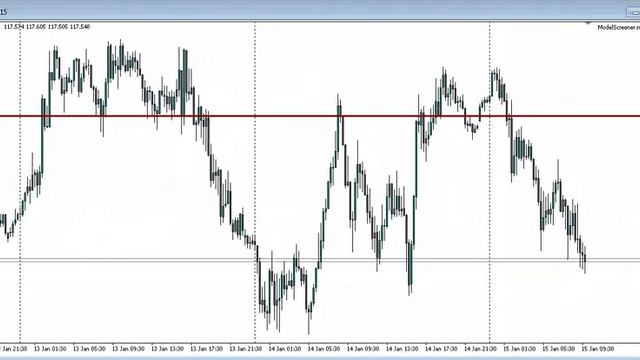This screenshot has width=640, height=360.
Task: Click the '14 Jan 05:30' time label
Action: [324, 349]
